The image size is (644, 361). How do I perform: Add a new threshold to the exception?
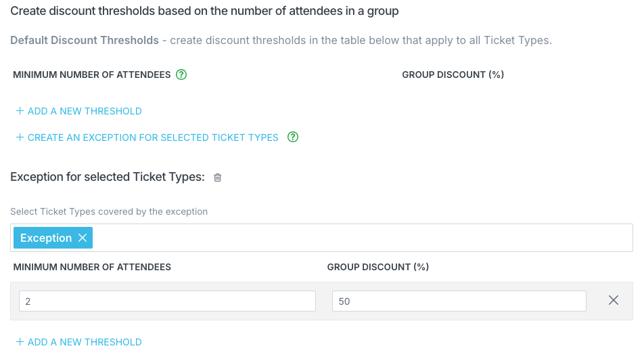78,341
